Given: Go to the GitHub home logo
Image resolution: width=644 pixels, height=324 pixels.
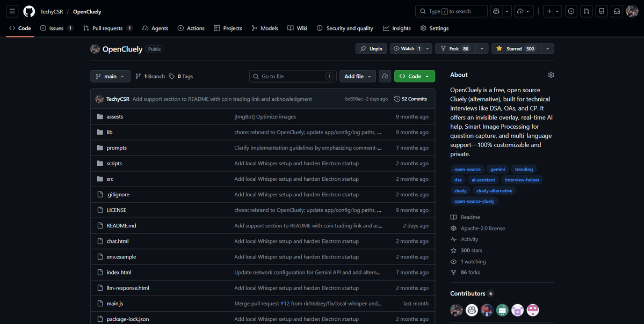Looking at the screenshot, I should [x=29, y=11].
